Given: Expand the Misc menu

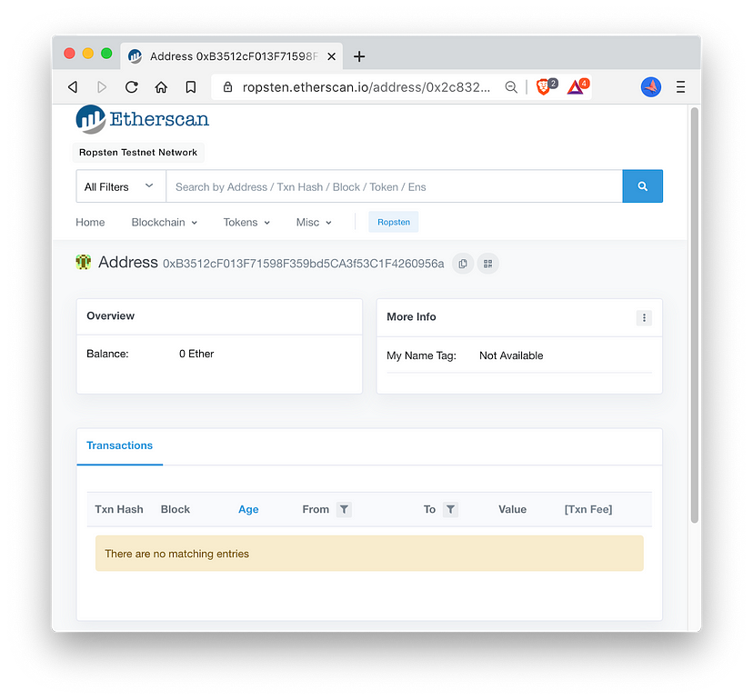Looking at the screenshot, I should tap(314, 223).
